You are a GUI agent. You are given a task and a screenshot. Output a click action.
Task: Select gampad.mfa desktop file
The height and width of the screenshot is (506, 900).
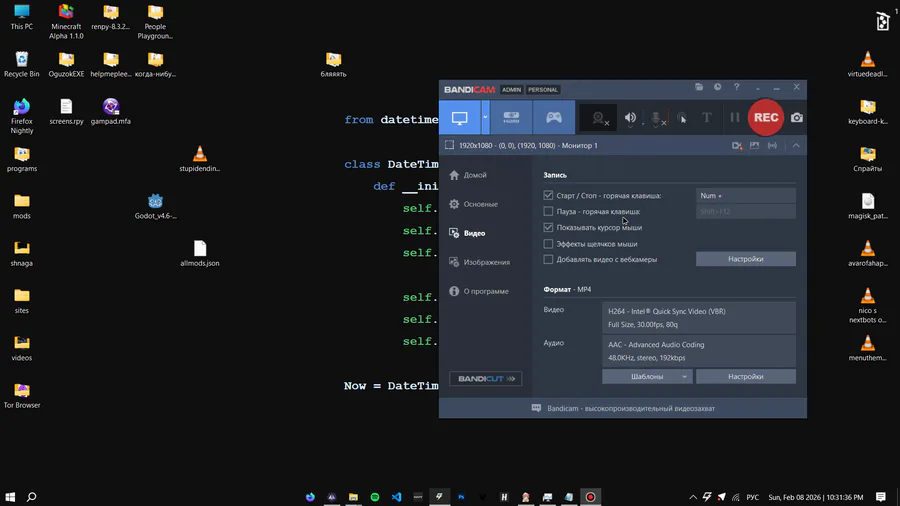(x=111, y=111)
